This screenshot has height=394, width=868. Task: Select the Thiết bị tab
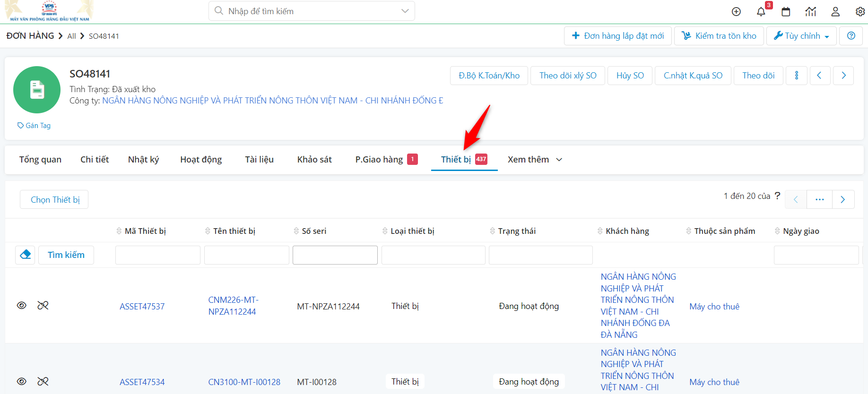coord(464,160)
